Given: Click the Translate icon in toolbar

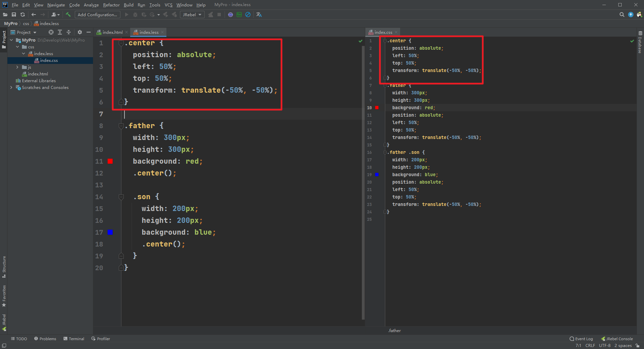Looking at the screenshot, I should pyautogui.click(x=259, y=15).
